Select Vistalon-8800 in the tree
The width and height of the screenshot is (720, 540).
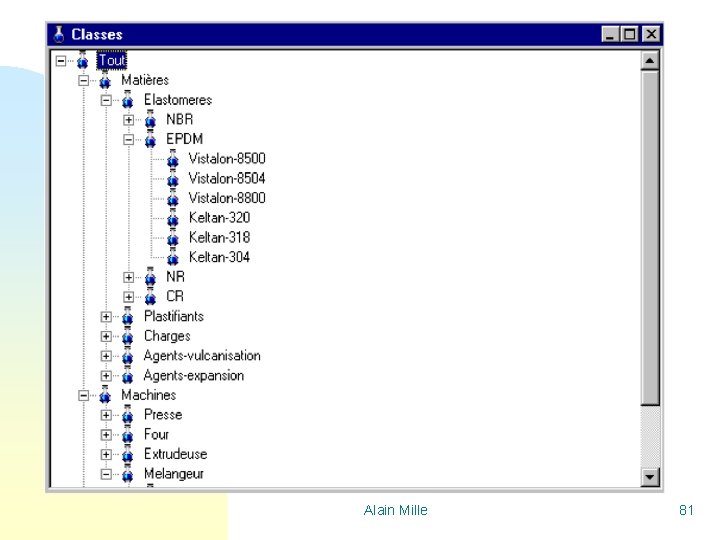227,198
